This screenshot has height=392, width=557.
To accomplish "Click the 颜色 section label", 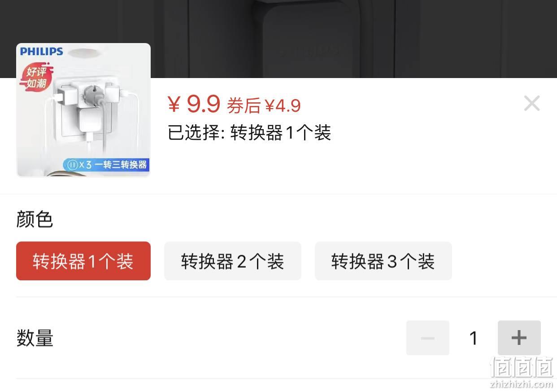I will click(35, 220).
